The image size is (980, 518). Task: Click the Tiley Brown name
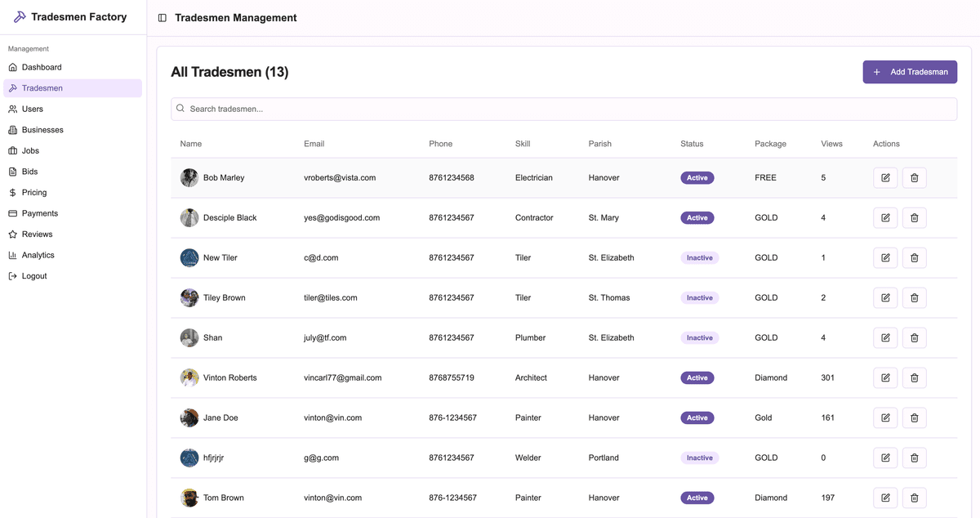(225, 297)
